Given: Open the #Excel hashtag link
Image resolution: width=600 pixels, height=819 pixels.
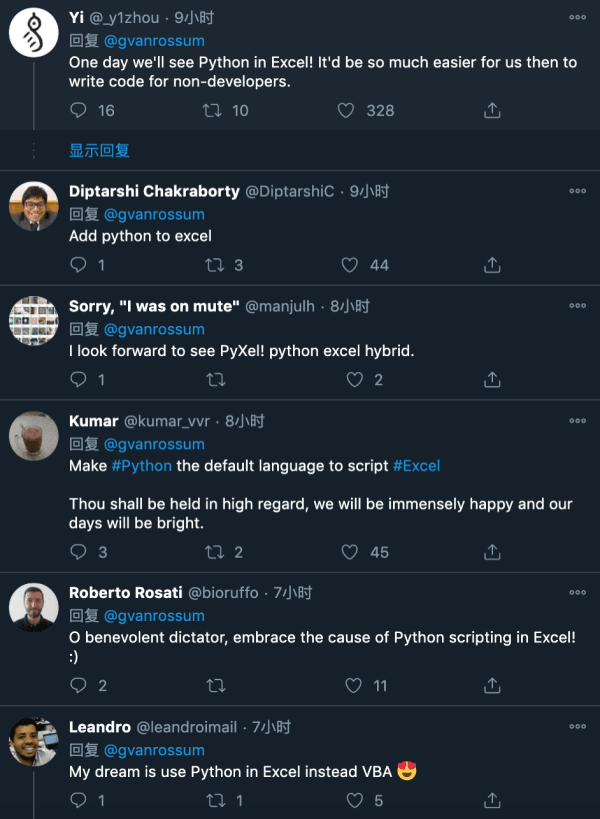Looking at the screenshot, I should tap(416, 466).
